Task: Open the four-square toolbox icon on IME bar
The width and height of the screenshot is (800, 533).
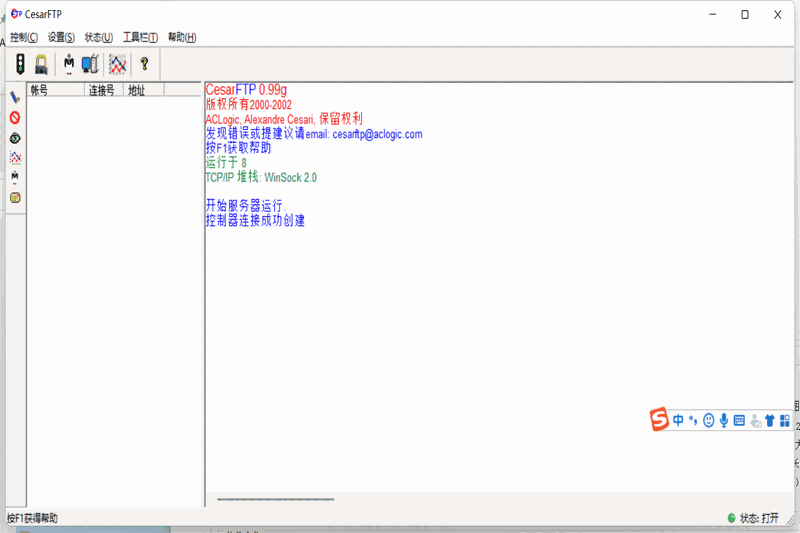Action: point(785,420)
